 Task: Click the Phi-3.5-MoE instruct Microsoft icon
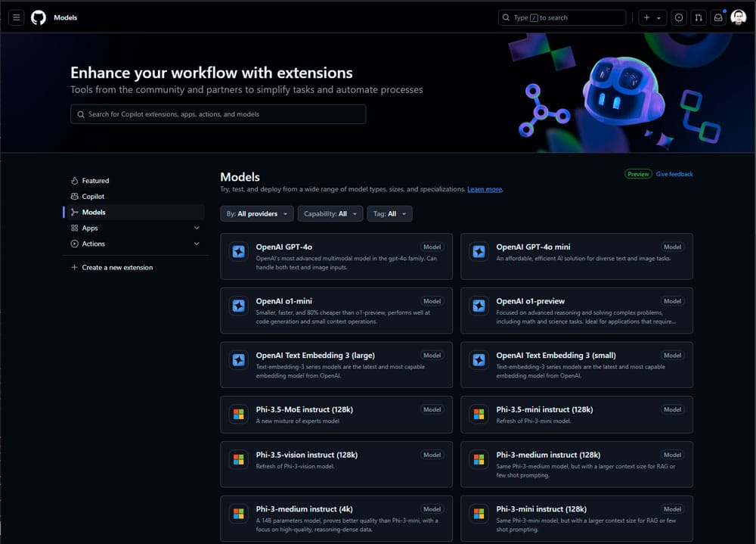239,414
